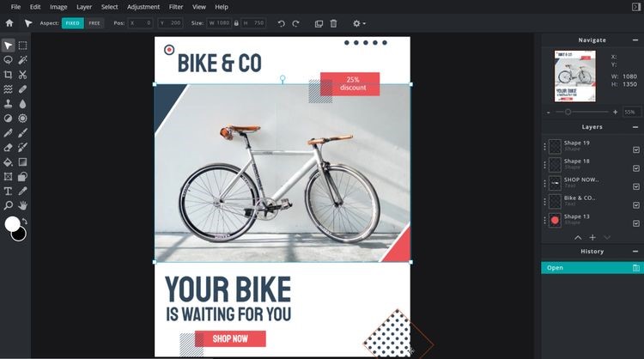
Task: Zoom out with the minus button
Action: [549, 113]
